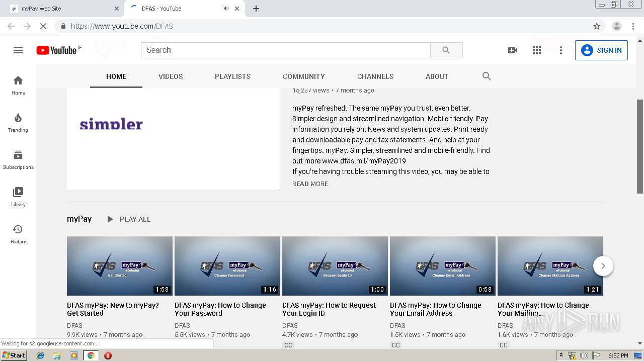Go to Trending in sidebar
This screenshot has width=644, height=362.
(x=18, y=123)
